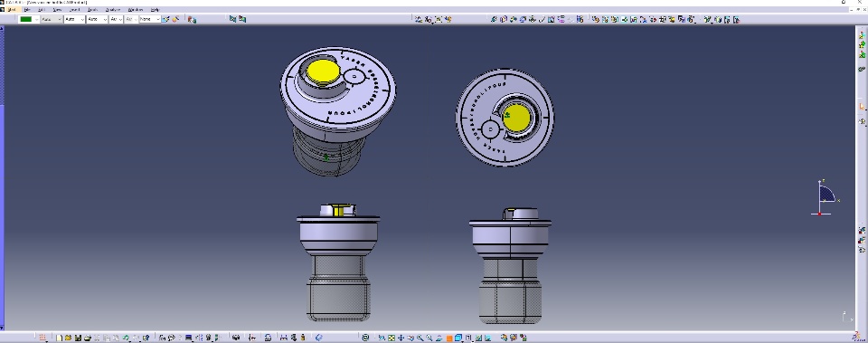The height and width of the screenshot is (343, 868).
Task: Open the Edit menu
Action: (42, 9)
